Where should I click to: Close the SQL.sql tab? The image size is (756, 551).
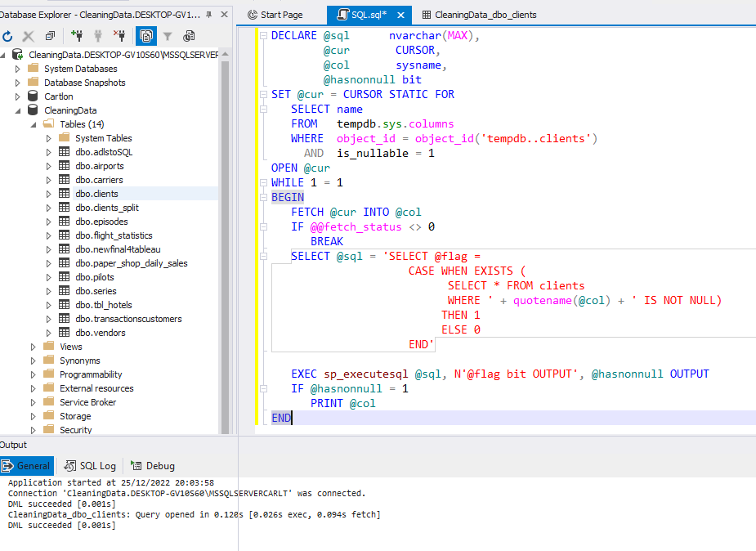(x=400, y=15)
